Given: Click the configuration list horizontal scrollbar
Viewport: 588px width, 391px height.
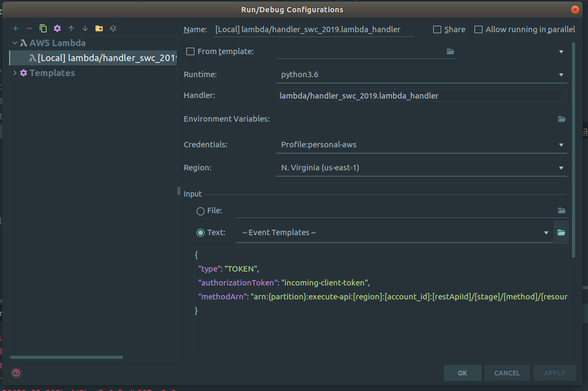Looking at the screenshot, I should point(67,357).
